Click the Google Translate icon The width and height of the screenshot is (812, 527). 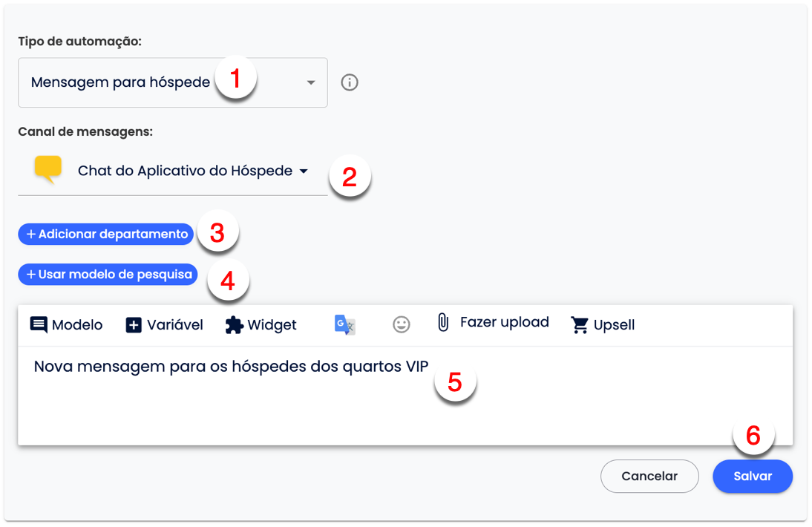pos(344,325)
